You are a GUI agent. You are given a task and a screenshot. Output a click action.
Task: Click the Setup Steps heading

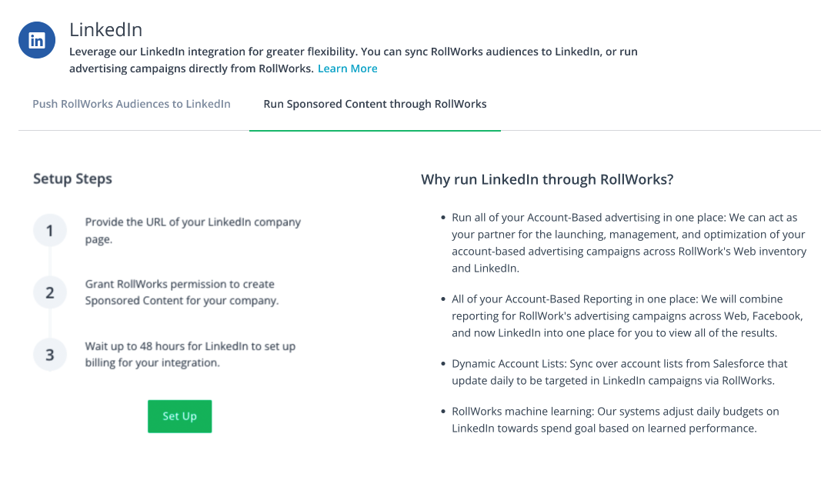[73, 179]
